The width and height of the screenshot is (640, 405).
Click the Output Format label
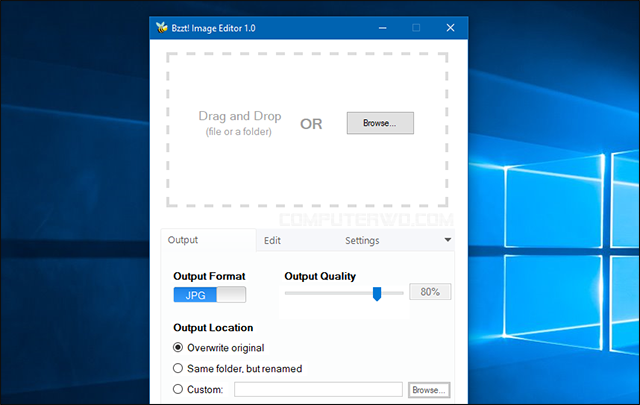coord(209,276)
